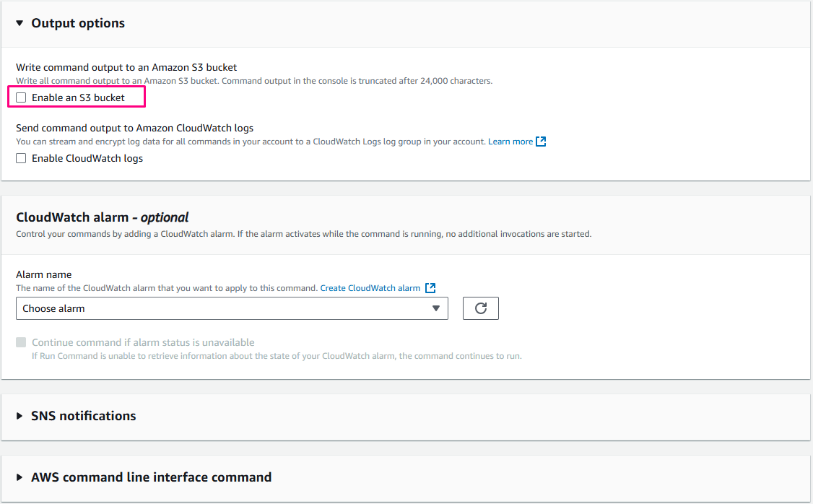This screenshot has height=504, width=813.
Task: Expand AWS command line interface command triangle
Action: click(20, 477)
